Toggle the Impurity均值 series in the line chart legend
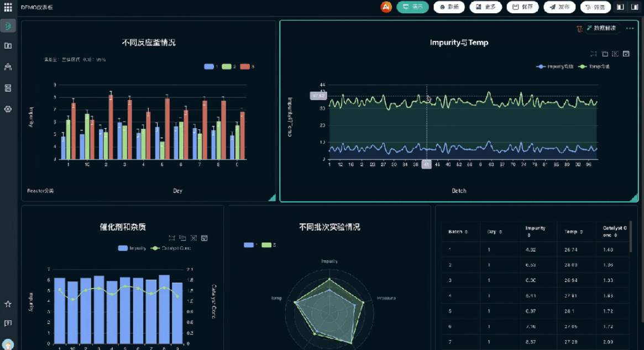Viewport: 644px width, 350px height. click(x=555, y=66)
